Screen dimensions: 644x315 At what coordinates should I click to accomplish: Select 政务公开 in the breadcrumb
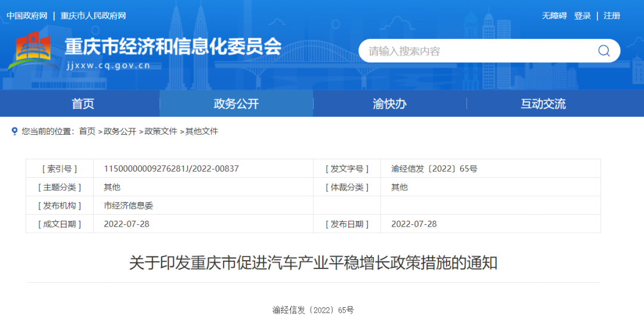[120, 131]
